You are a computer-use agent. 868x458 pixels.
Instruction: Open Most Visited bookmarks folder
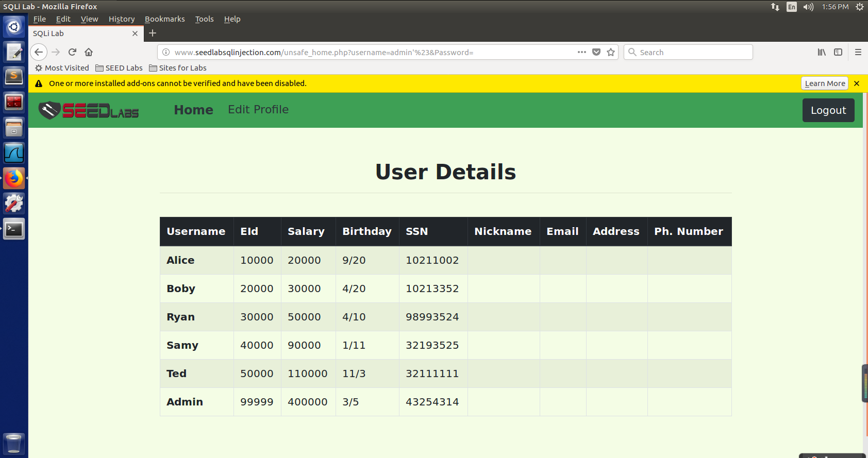(62, 68)
